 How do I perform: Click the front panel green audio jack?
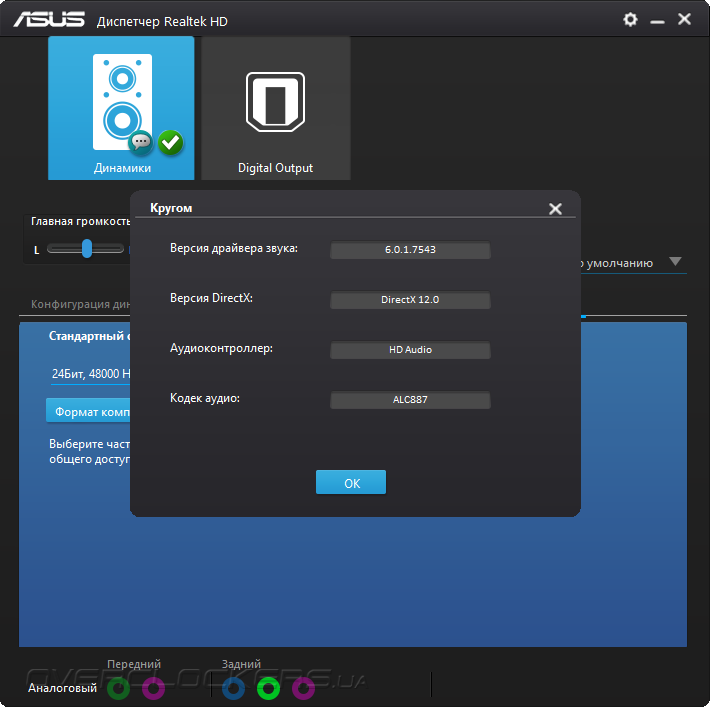tap(119, 688)
